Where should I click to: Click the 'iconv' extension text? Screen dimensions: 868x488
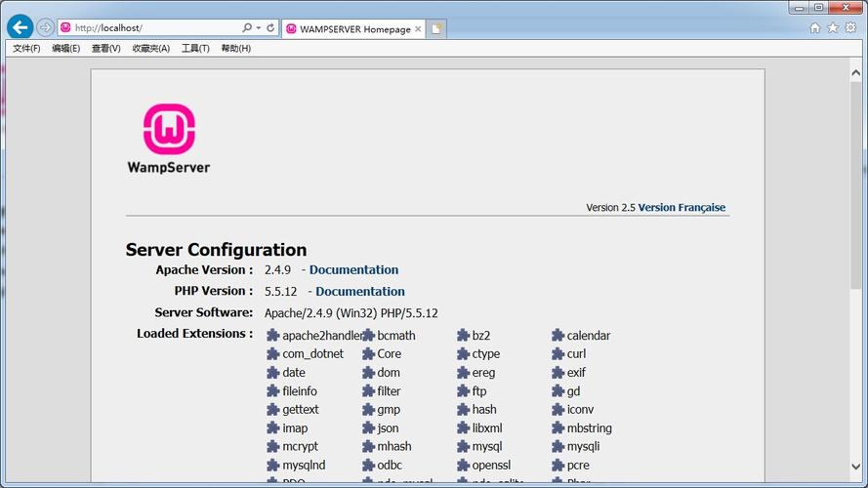click(580, 410)
